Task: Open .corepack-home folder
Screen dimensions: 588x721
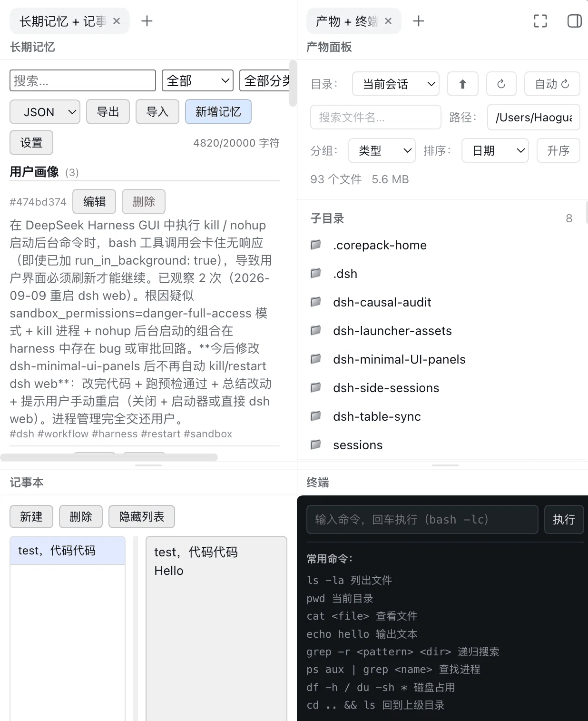Action: 380,245
